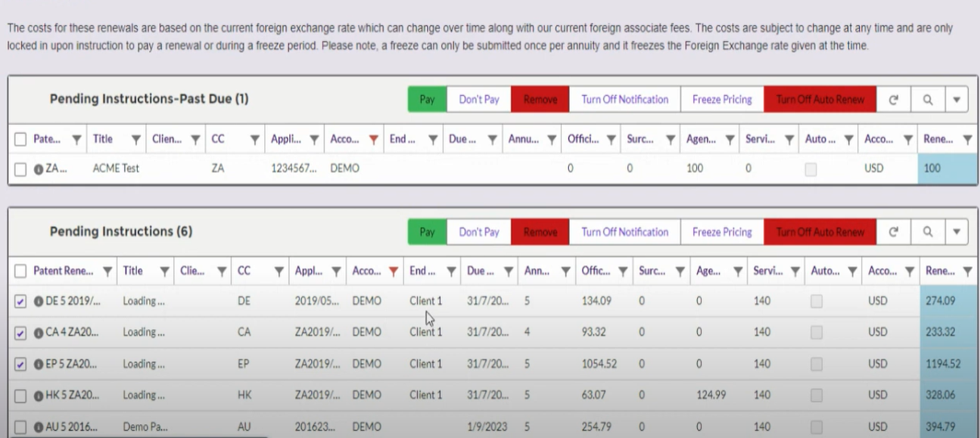
Task: Expand the dropdown arrow in the Pending Instructions (6) toolbar
Action: tap(957, 232)
